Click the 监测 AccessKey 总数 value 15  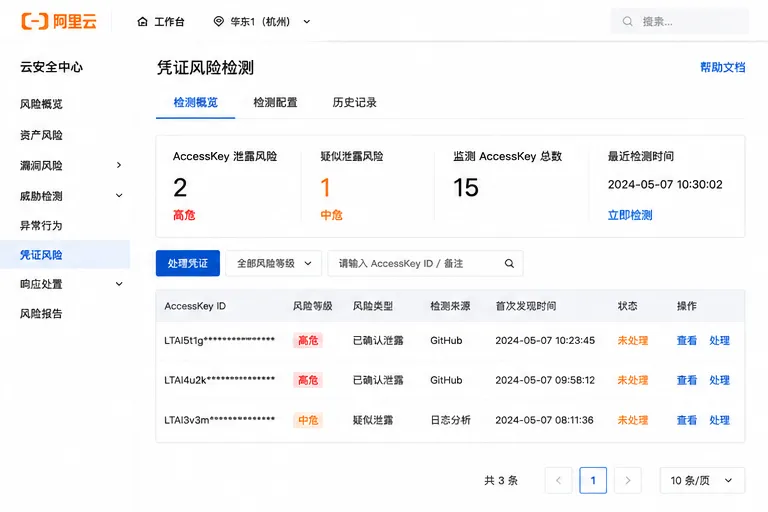(x=466, y=188)
